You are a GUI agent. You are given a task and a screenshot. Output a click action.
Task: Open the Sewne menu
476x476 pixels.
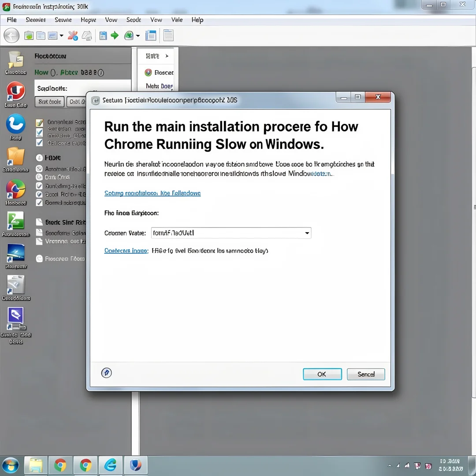(x=63, y=20)
